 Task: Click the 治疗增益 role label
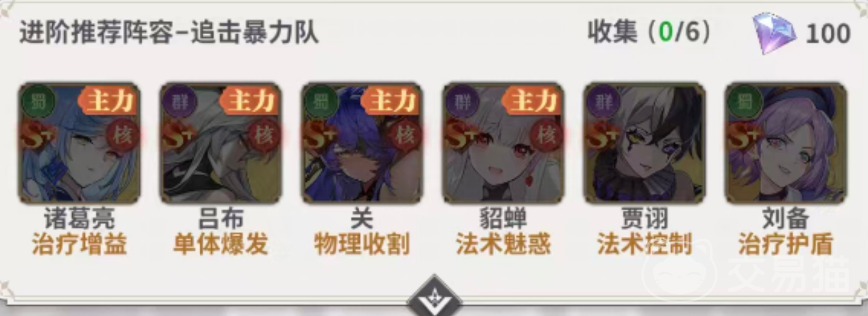tap(79, 245)
